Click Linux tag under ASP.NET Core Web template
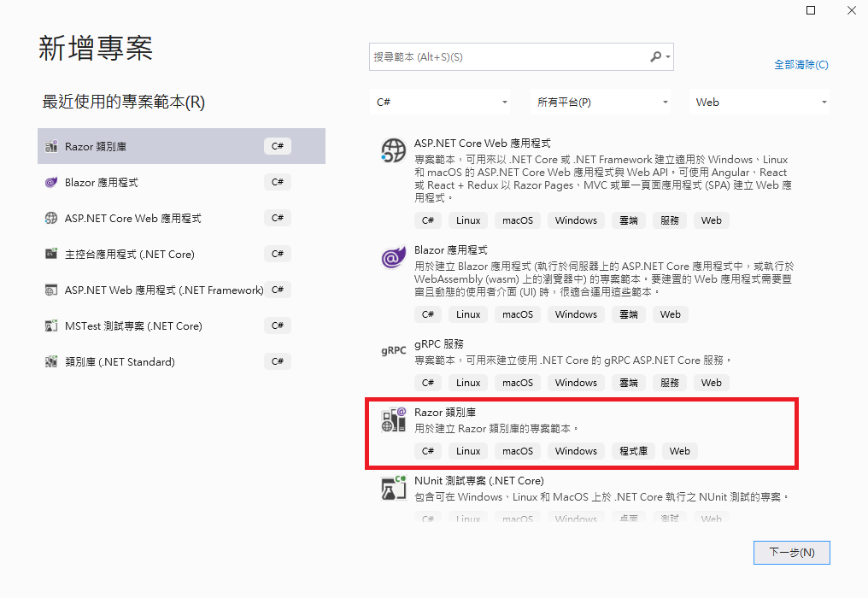Image resolution: width=868 pixels, height=598 pixels. pyautogui.click(x=468, y=220)
